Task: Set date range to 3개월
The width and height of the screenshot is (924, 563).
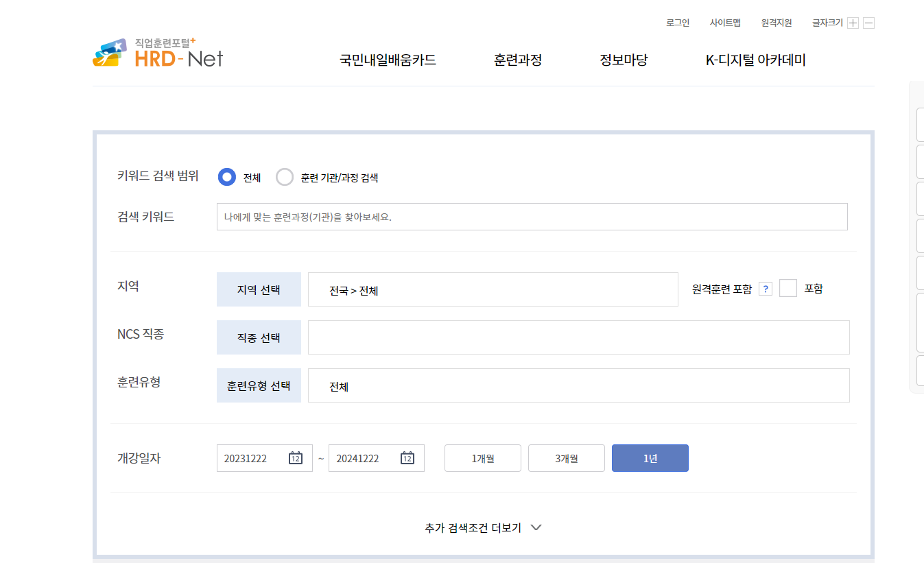Action: click(567, 458)
